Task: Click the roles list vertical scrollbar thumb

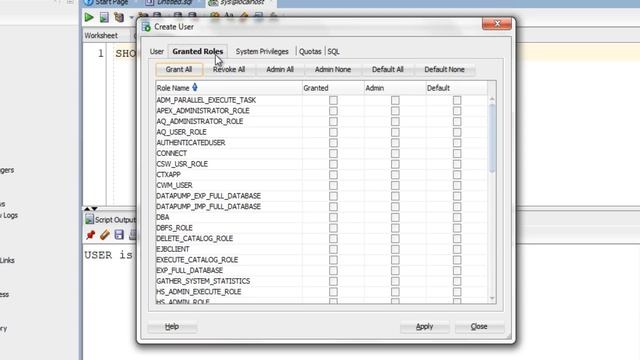Action: (x=492, y=138)
